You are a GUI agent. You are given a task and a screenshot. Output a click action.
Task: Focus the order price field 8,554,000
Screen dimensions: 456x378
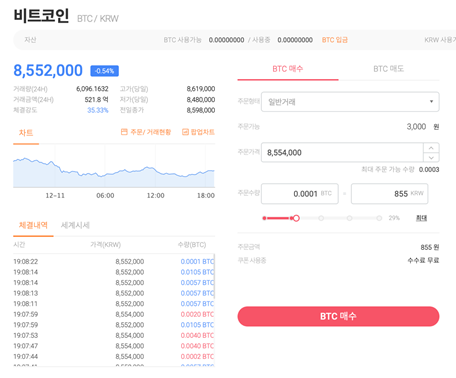[x=342, y=153]
